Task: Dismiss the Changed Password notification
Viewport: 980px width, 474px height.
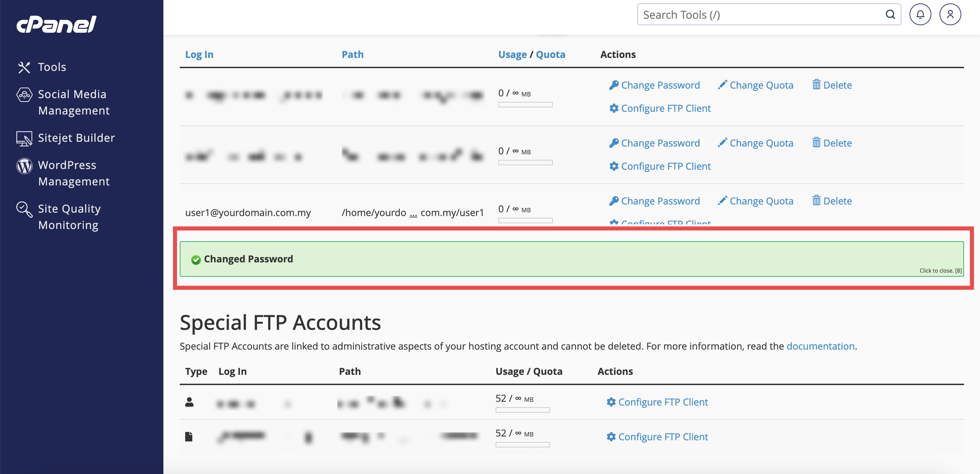Action: [x=941, y=270]
